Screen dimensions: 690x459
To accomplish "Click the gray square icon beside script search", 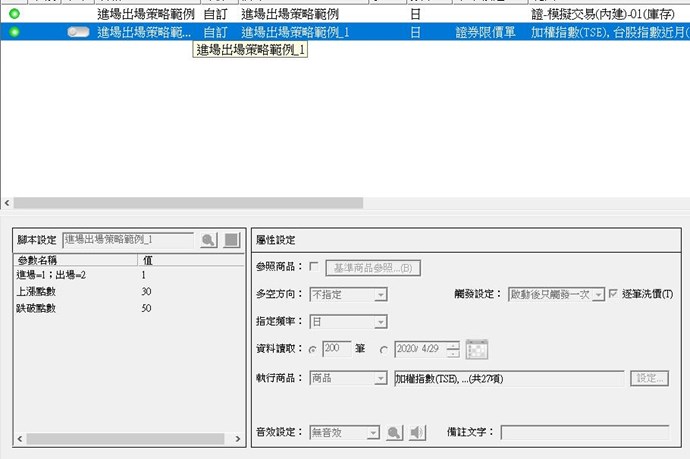I will tap(231, 240).
